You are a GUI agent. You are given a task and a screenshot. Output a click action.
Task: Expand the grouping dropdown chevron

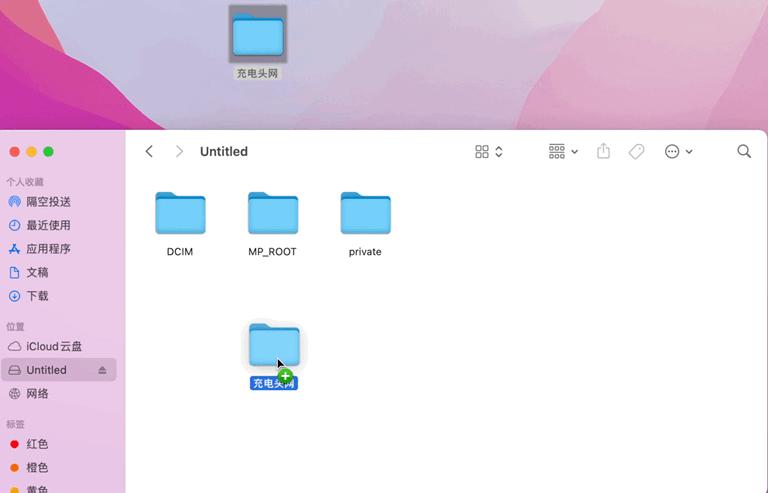pos(575,152)
